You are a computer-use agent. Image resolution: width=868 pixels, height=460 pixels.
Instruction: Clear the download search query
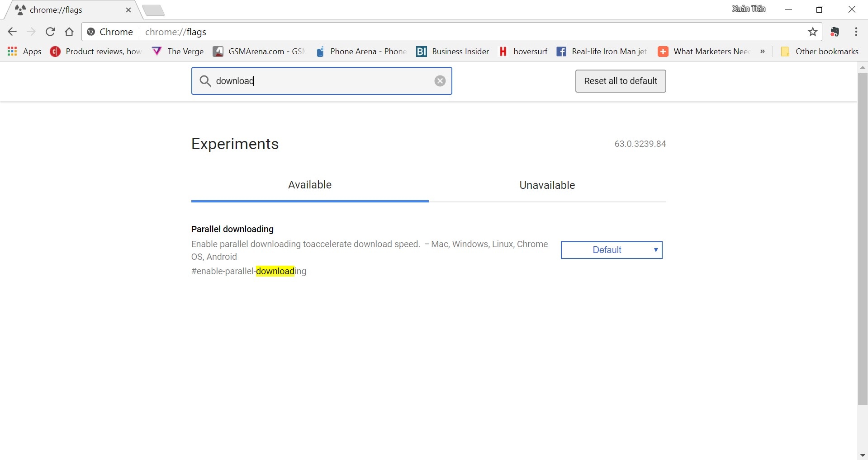[440, 81]
